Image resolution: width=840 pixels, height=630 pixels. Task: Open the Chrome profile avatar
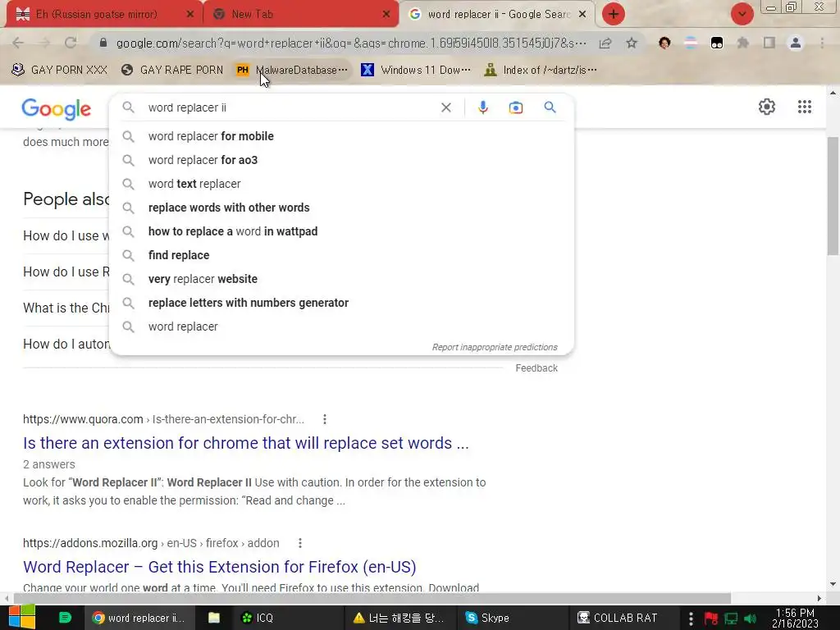pyautogui.click(x=796, y=43)
